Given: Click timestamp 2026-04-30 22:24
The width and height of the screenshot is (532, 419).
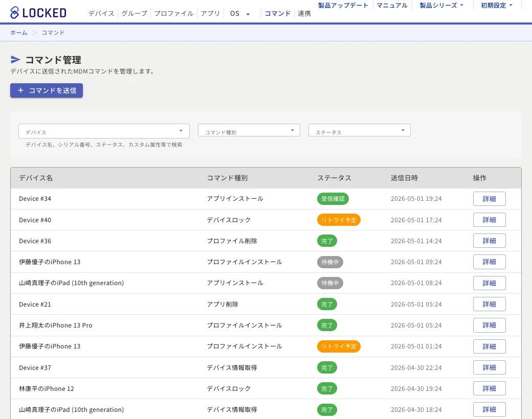Looking at the screenshot, I should point(416,368).
